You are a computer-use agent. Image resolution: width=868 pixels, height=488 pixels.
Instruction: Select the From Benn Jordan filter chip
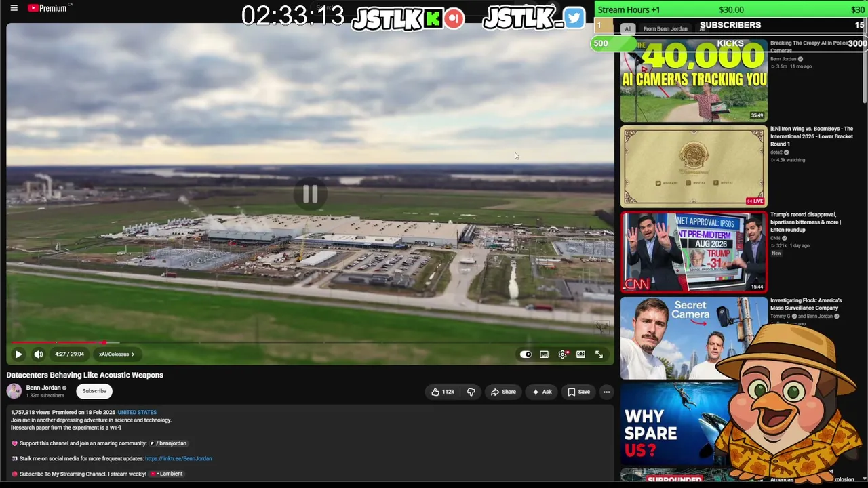coord(665,28)
